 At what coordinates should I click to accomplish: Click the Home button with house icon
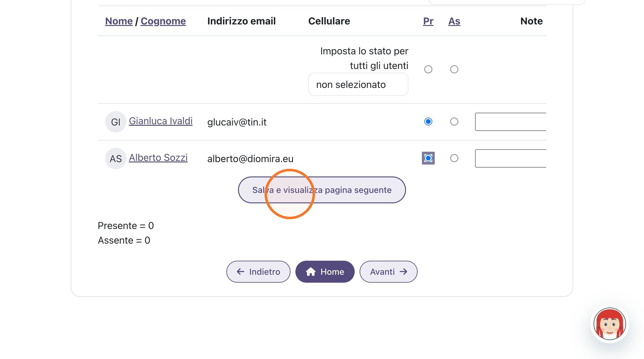point(325,272)
